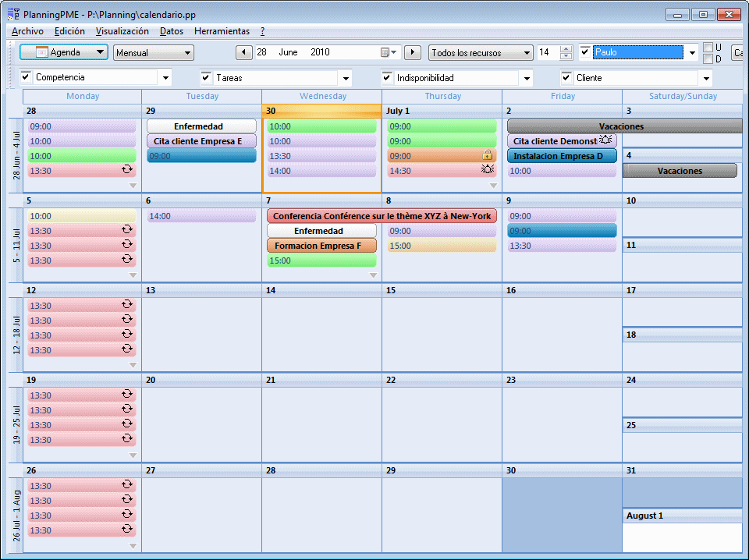749x560 pixels.
Task: Click the D button
Action: (708, 58)
